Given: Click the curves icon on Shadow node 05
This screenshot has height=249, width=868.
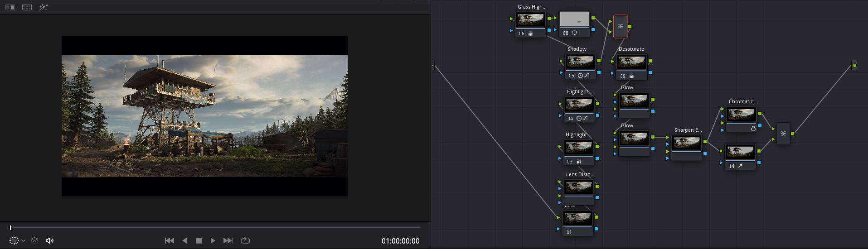Looking at the screenshot, I should [x=587, y=76].
